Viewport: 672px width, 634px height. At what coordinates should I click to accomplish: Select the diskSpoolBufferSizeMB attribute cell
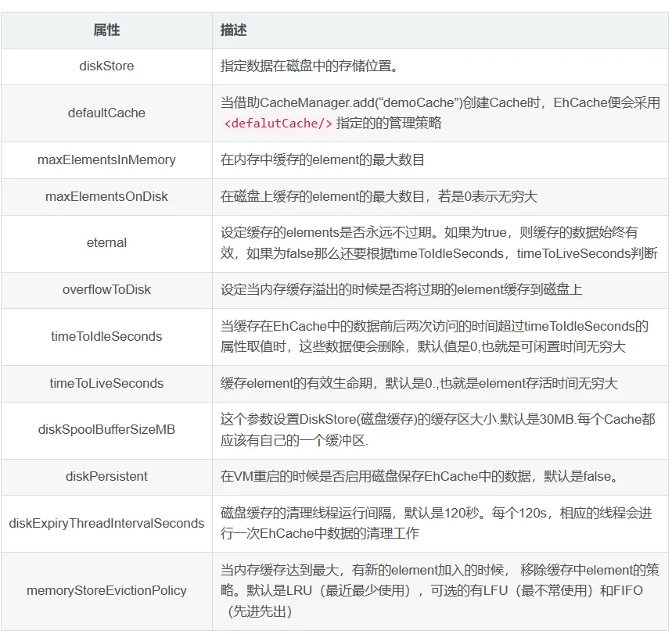[106, 430]
